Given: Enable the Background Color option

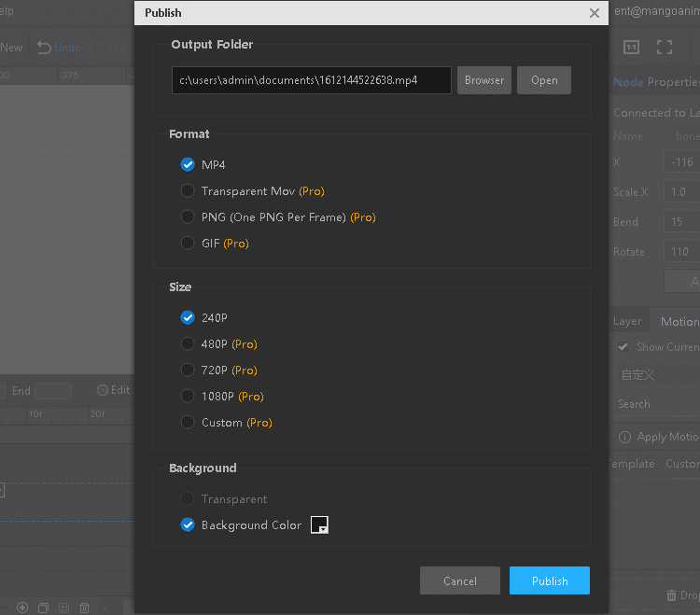Looking at the screenshot, I should pyautogui.click(x=188, y=525).
